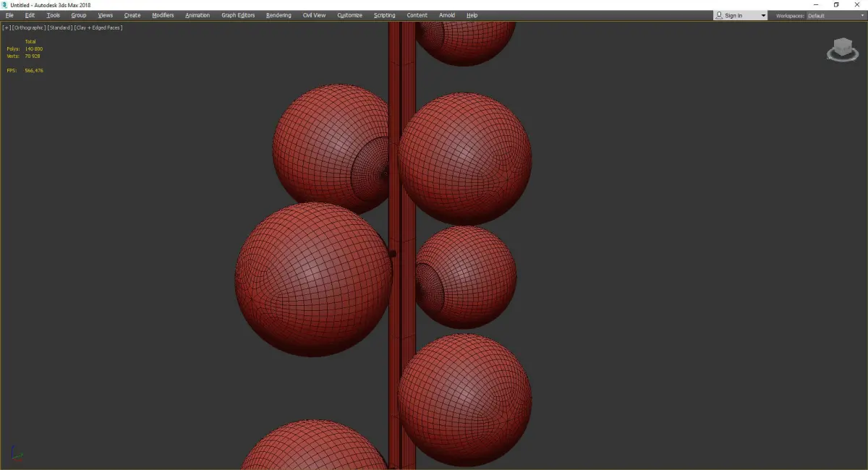The width and height of the screenshot is (868, 470).
Task: Click the Verts count statistic '70 928'
Action: 33,56
